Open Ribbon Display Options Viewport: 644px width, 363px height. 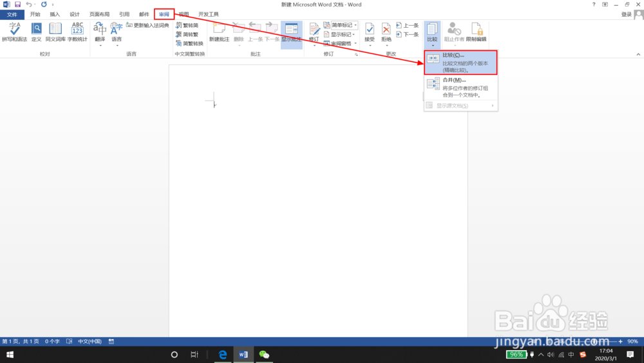click(x=605, y=5)
